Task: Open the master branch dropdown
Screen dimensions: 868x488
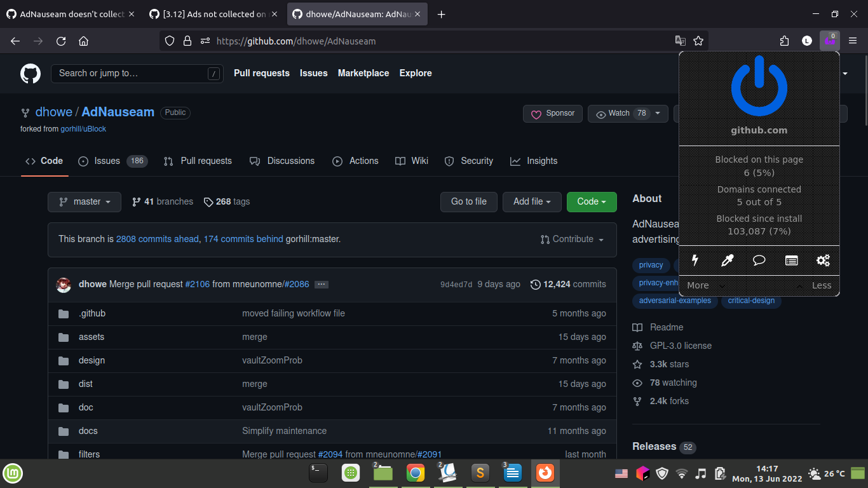Action: click(x=84, y=201)
